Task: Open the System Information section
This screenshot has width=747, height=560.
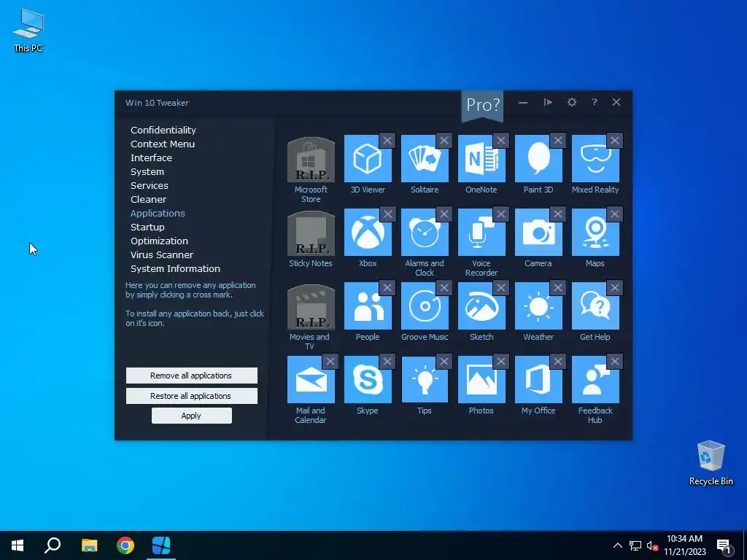Action: 175,268
